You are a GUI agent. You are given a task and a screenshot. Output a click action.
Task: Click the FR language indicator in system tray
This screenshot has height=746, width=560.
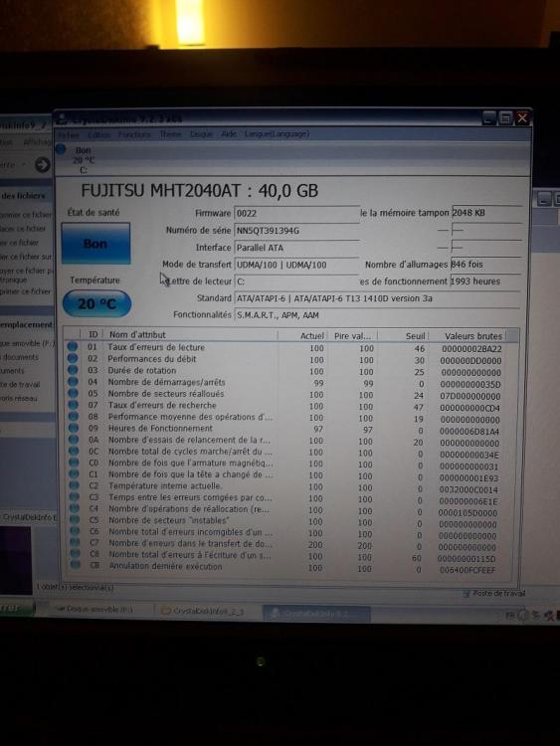coord(509,615)
